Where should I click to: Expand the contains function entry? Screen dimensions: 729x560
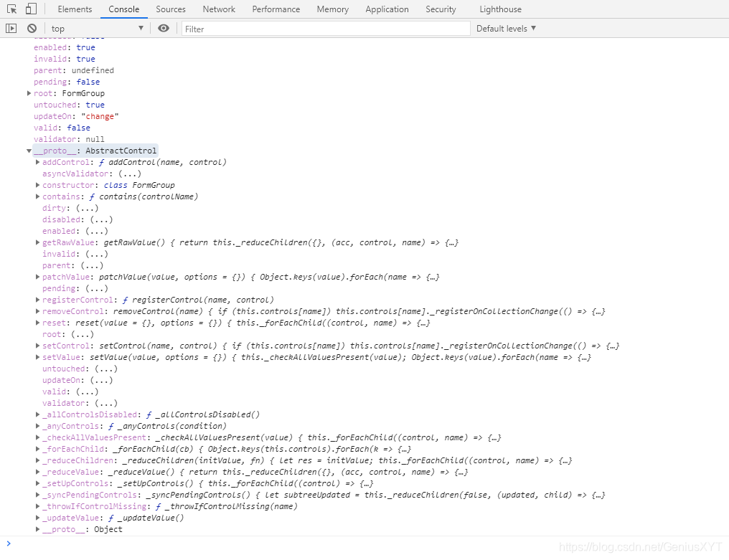pos(37,196)
